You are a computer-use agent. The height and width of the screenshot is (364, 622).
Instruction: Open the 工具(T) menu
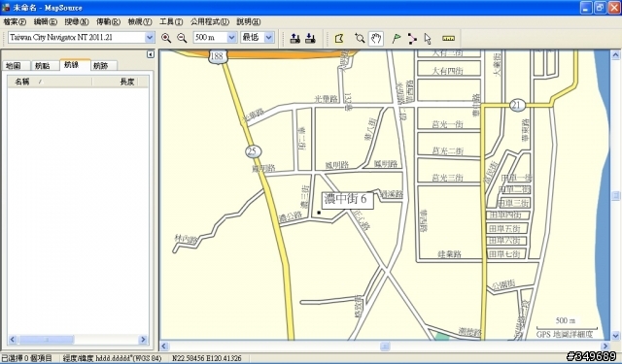(x=171, y=21)
